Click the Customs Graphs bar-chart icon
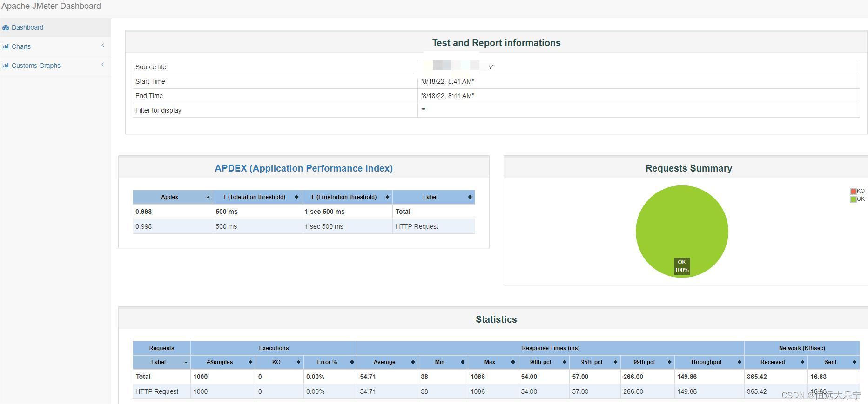 6,66
